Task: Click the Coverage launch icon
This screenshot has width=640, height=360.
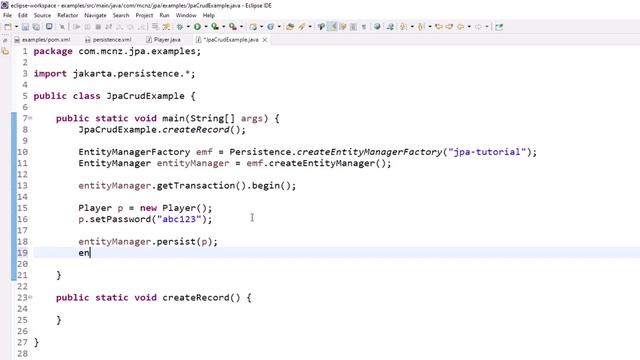Action: (x=215, y=27)
